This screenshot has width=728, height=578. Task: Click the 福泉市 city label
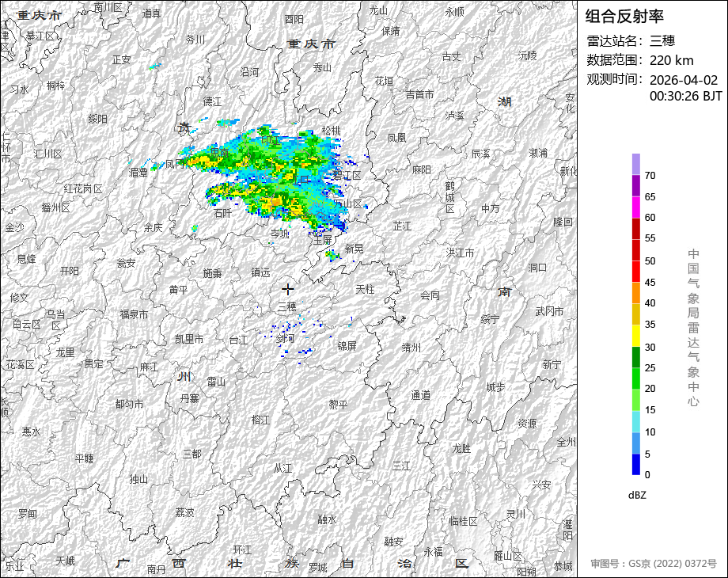coord(135,314)
